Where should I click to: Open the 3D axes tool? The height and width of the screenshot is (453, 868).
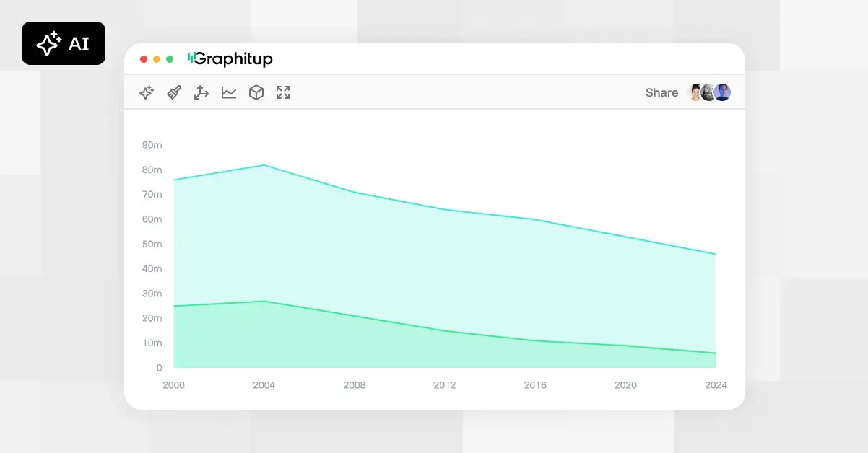(x=201, y=92)
